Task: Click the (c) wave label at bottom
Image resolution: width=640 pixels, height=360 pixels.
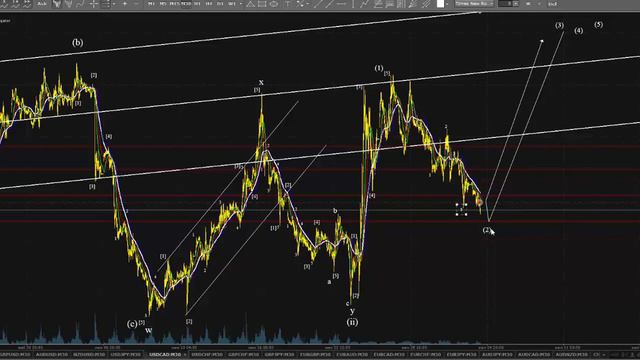Action: pyautogui.click(x=132, y=324)
